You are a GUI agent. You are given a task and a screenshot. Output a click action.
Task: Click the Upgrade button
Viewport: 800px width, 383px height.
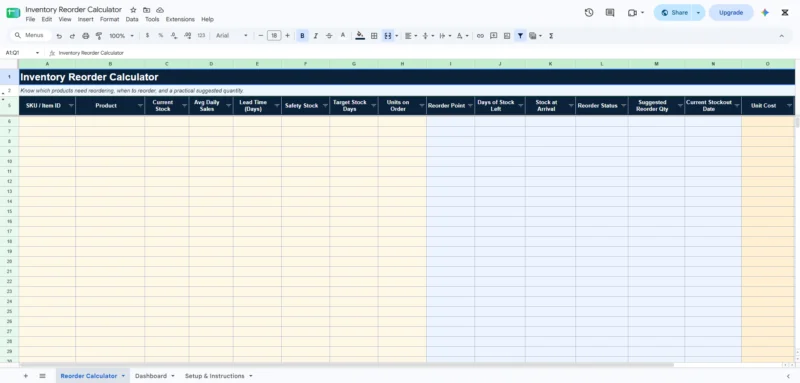click(x=731, y=13)
